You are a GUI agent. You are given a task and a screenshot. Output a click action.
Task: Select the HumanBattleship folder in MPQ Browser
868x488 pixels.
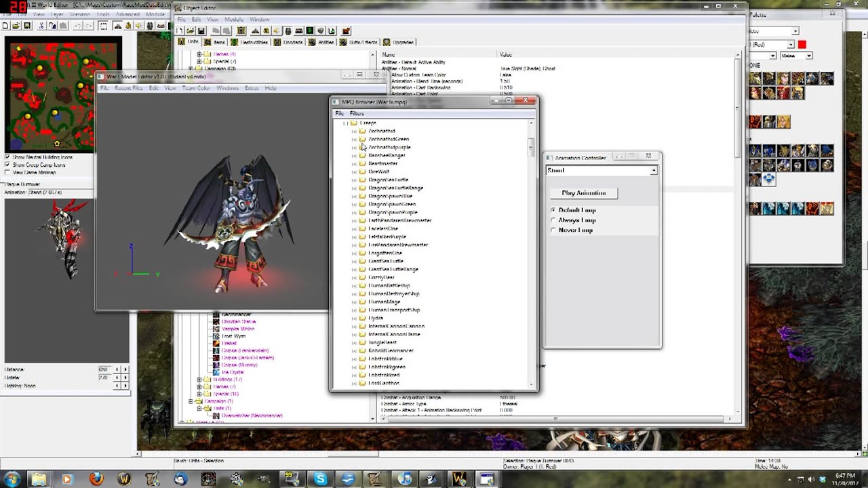(x=389, y=285)
